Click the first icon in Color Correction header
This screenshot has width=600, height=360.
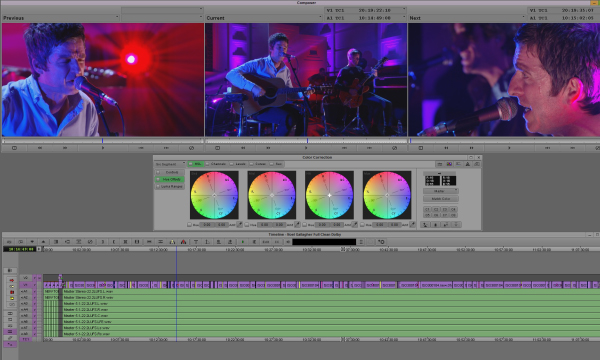(440, 164)
